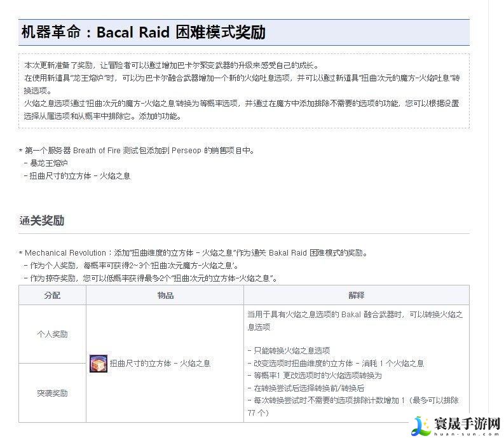The height and width of the screenshot is (438, 504).
Task: Click the cube item icon in the table
Action: coord(99,364)
